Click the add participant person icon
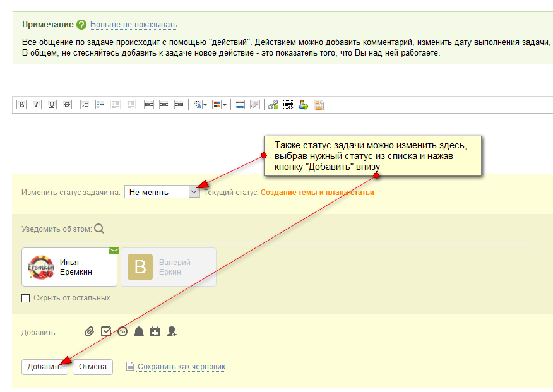 [x=172, y=332]
